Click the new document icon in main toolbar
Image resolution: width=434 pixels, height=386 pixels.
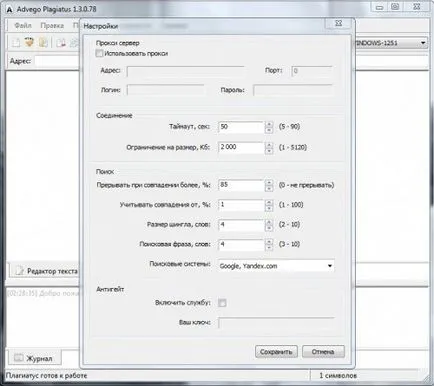pyautogui.click(x=16, y=43)
